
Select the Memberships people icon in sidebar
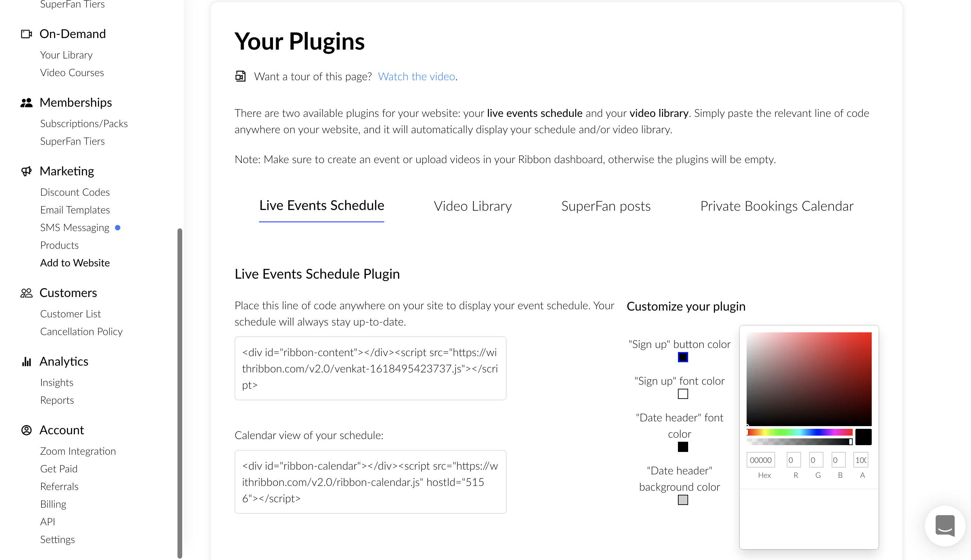[x=26, y=102]
